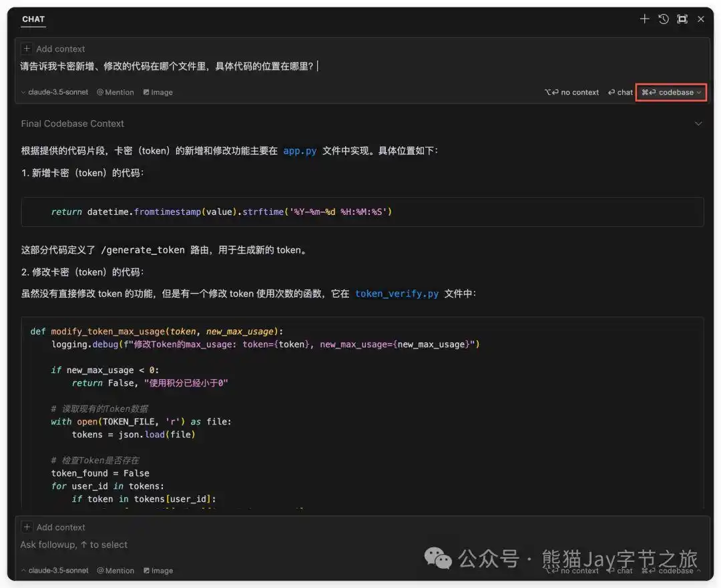Open the bottom claude-3.5-sonnet model dropdown
Image resolution: width=721 pixels, height=588 pixels.
point(55,571)
